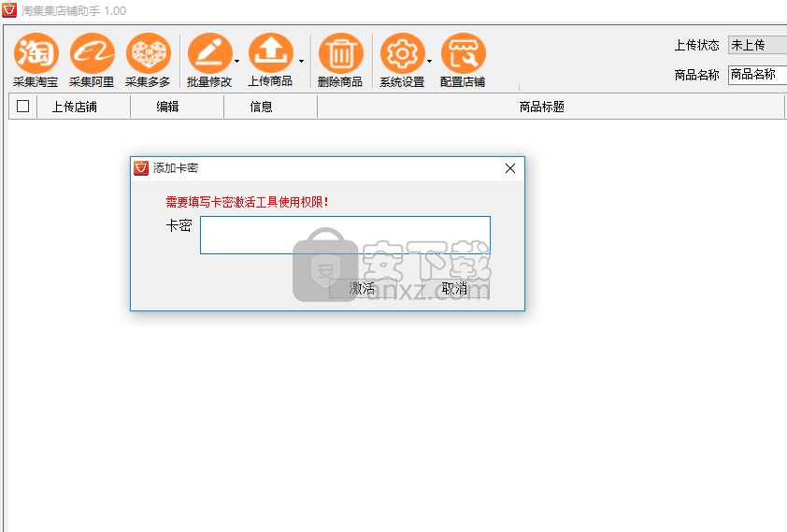Click the 激活 activate button
This screenshot has width=787, height=532.
[362, 289]
